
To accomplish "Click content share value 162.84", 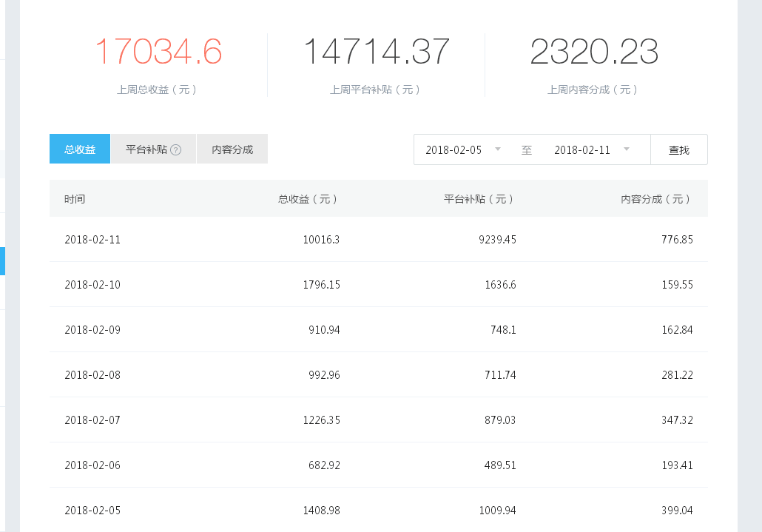I will (677, 330).
